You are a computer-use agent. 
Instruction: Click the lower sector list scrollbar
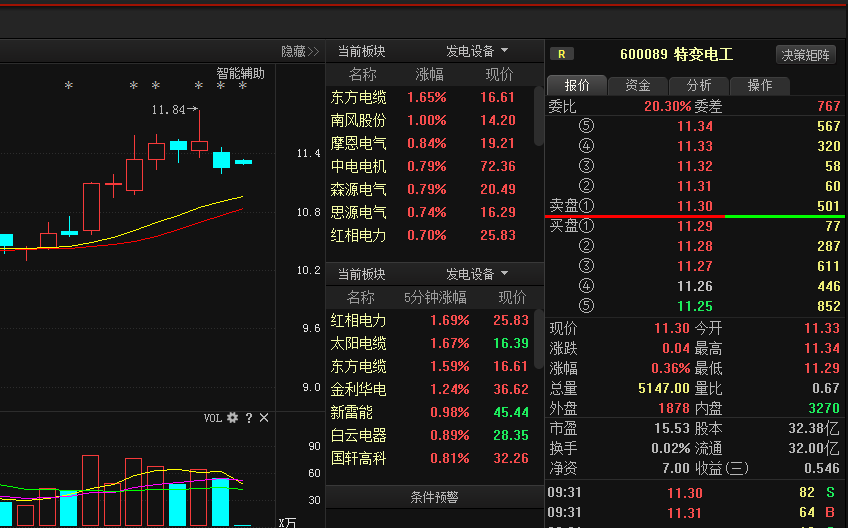coord(538,339)
